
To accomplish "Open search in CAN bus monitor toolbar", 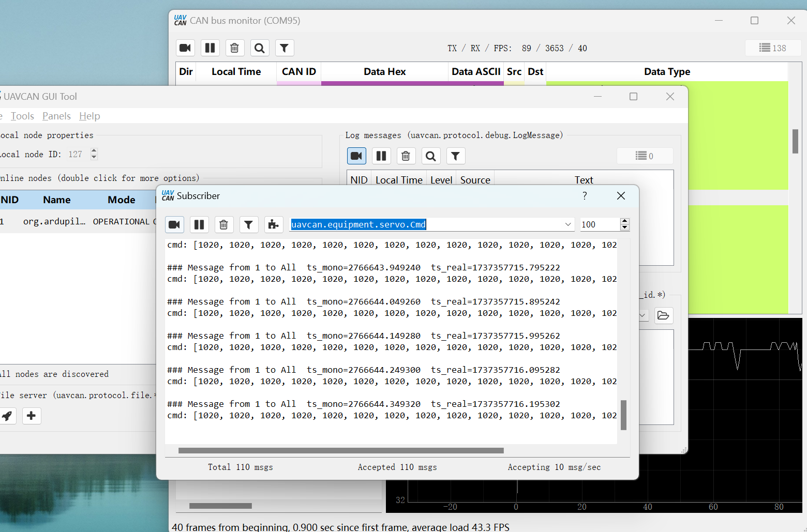I will click(x=259, y=48).
